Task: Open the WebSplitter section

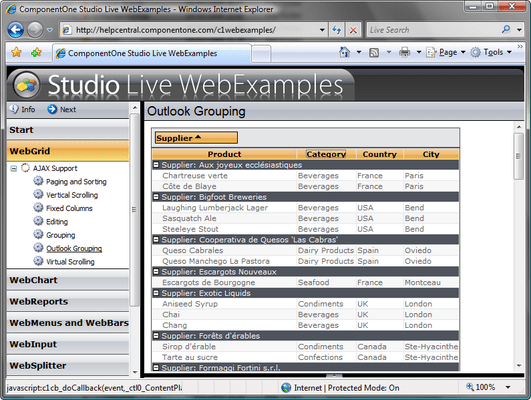Action: point(68,366)
